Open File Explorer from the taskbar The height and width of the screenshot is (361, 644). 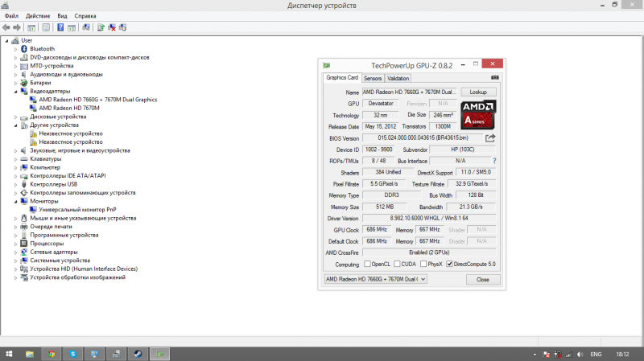(x=30, y=354)
